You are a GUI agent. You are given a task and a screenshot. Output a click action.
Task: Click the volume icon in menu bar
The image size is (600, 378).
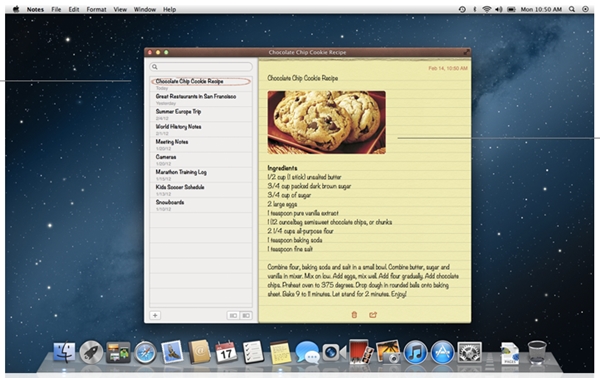click(x=499, y=9)
